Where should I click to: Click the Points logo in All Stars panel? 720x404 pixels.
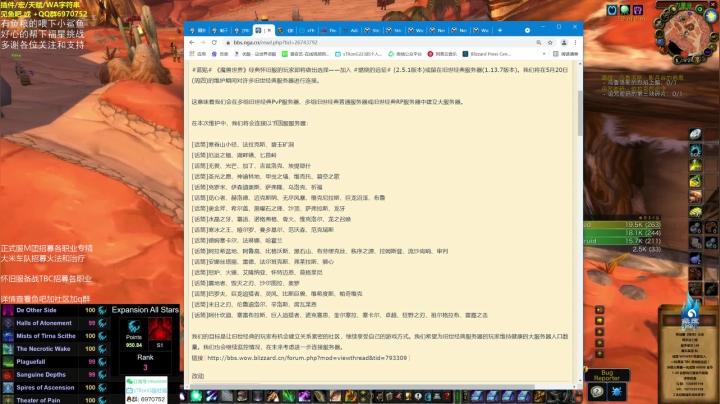click(134, 327)
